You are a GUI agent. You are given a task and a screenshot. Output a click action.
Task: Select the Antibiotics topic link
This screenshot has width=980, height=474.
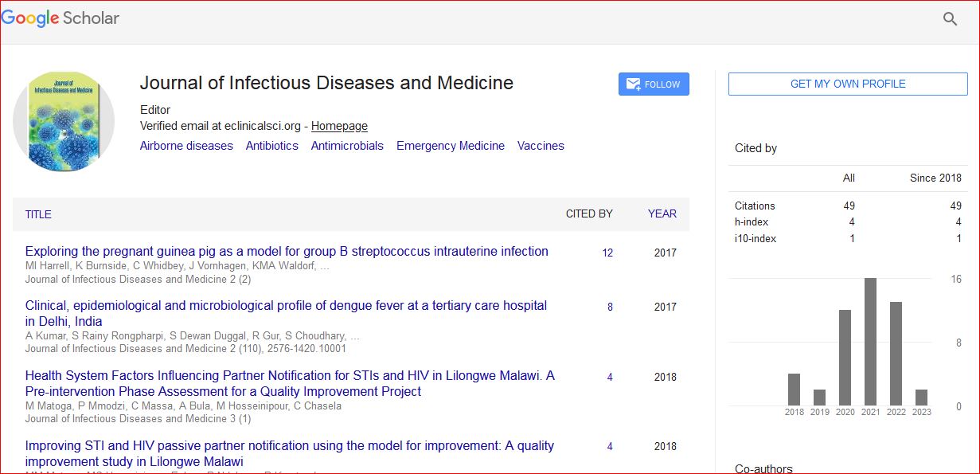[x=271, y=146]
